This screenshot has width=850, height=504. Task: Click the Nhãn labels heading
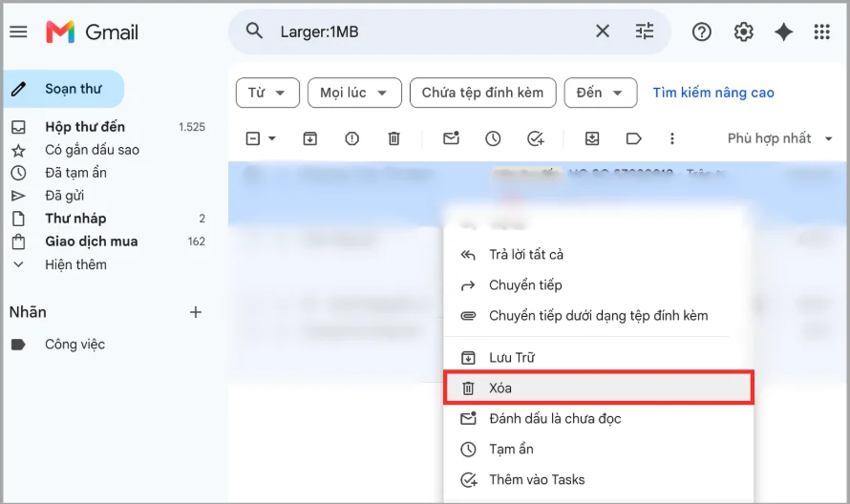28,312
